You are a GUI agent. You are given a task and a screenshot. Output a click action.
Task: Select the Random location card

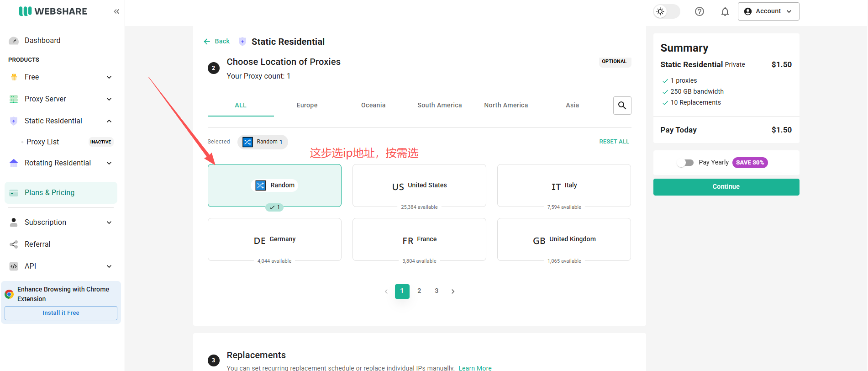(x=274, y=185)
